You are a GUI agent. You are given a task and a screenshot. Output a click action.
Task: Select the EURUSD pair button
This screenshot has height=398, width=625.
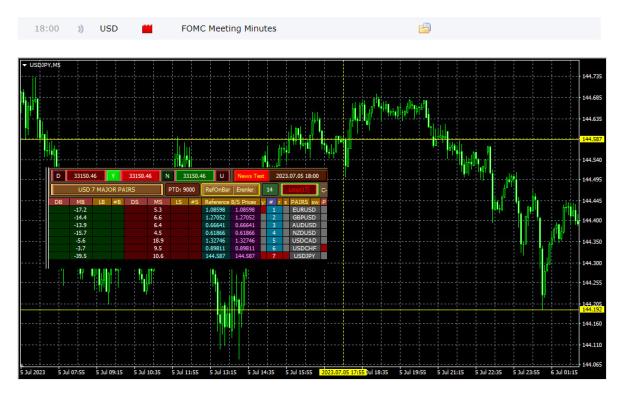coord(305,210)
